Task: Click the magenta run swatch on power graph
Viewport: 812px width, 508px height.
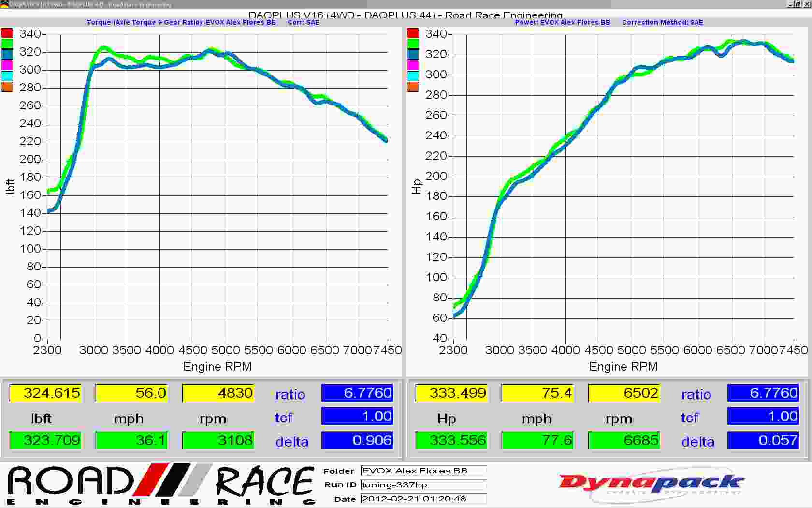Action: coord(413,65)
